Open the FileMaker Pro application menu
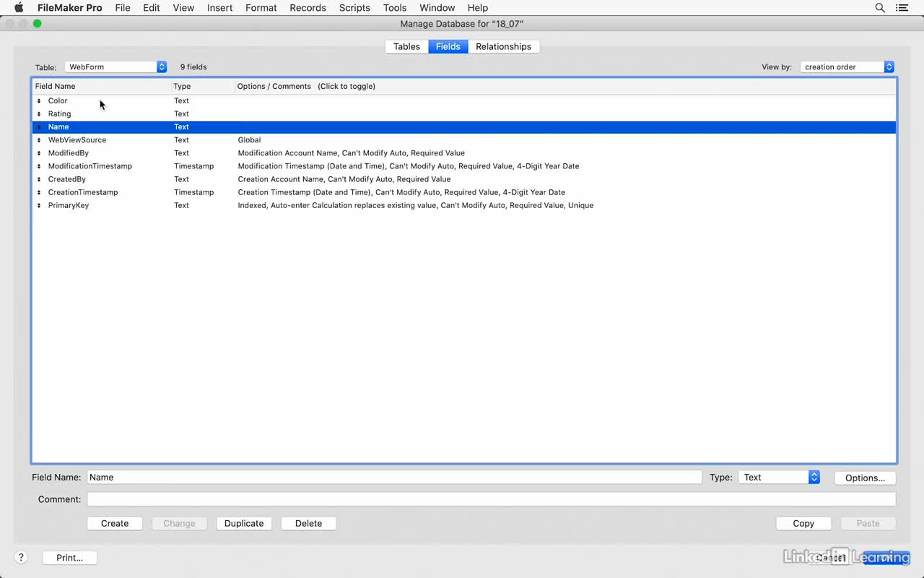 tap(70, 8)
